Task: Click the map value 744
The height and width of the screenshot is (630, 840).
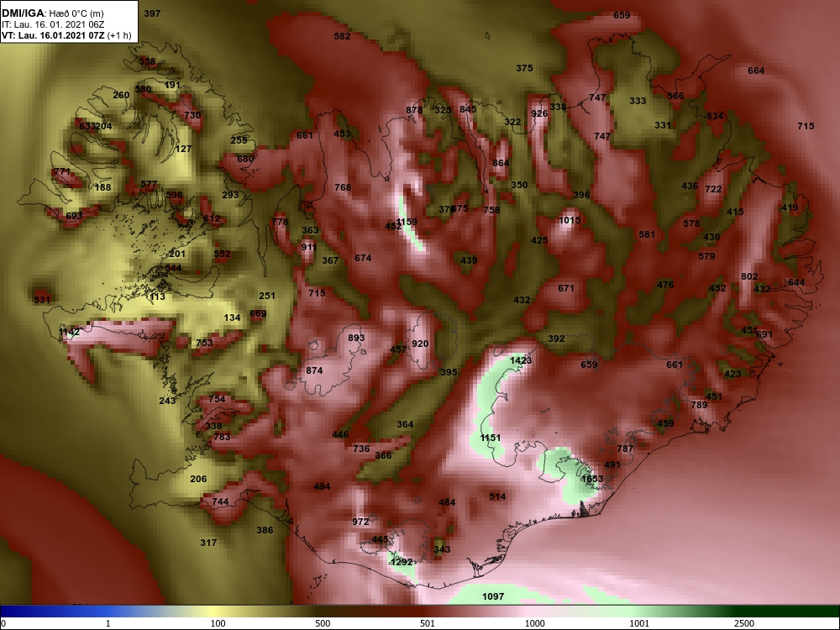Action: 220,502
